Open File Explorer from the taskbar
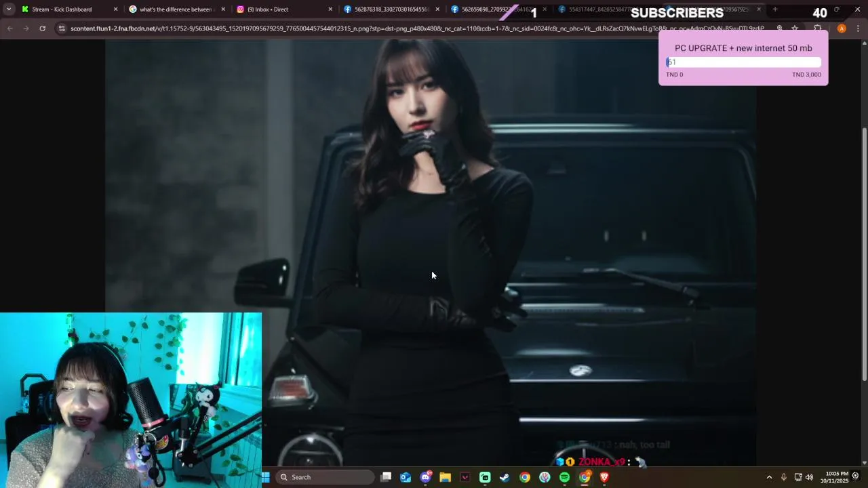The image size is (868, 488). coord(445,477)
